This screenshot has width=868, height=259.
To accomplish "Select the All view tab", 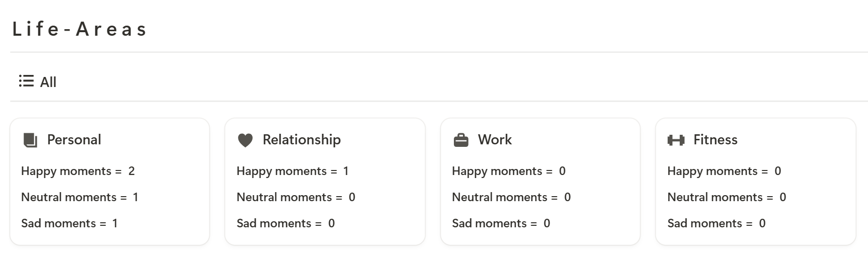I will pos(38,81).
